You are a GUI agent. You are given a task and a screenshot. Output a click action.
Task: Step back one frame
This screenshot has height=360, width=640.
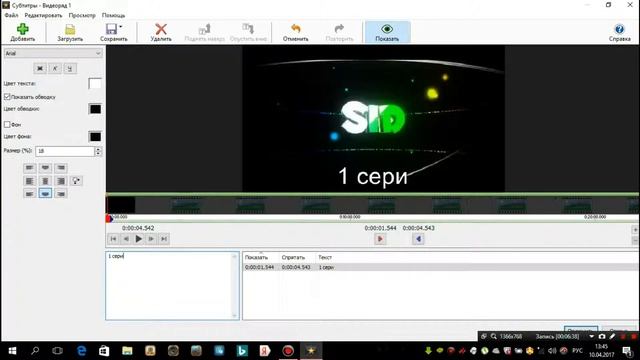coord(126,239)
